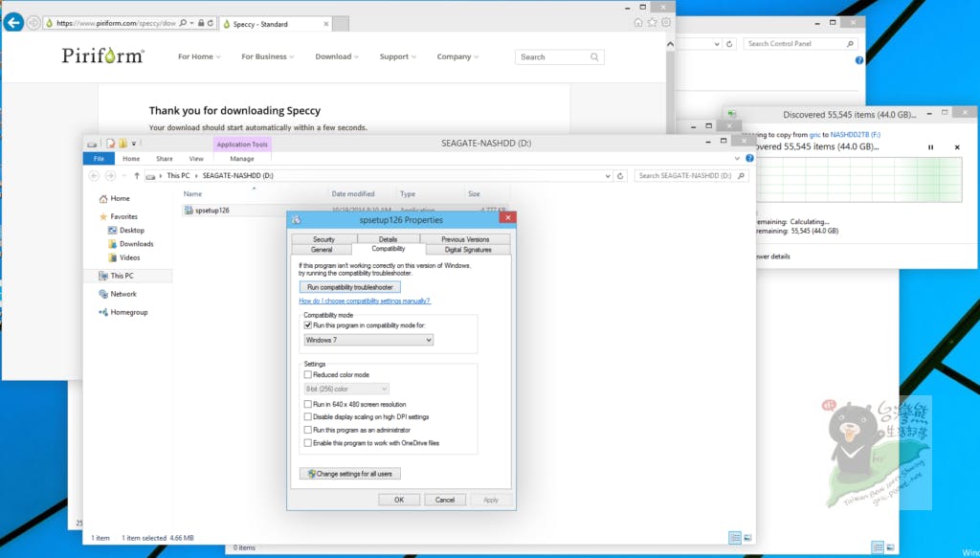Open 'How do I choose compatibility settings manually?' link
Image resolution: width=980 pixels, height=558 pixels.
coord(365,301)
